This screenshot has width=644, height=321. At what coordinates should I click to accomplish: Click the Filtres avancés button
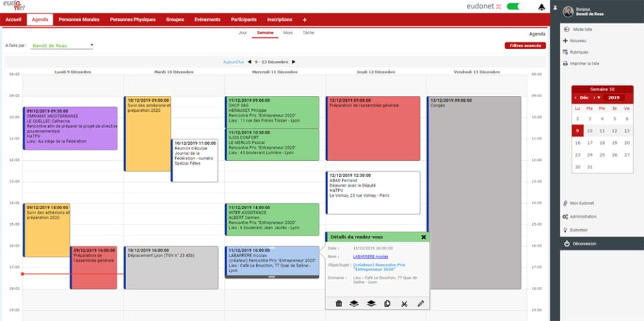[525, 46]
